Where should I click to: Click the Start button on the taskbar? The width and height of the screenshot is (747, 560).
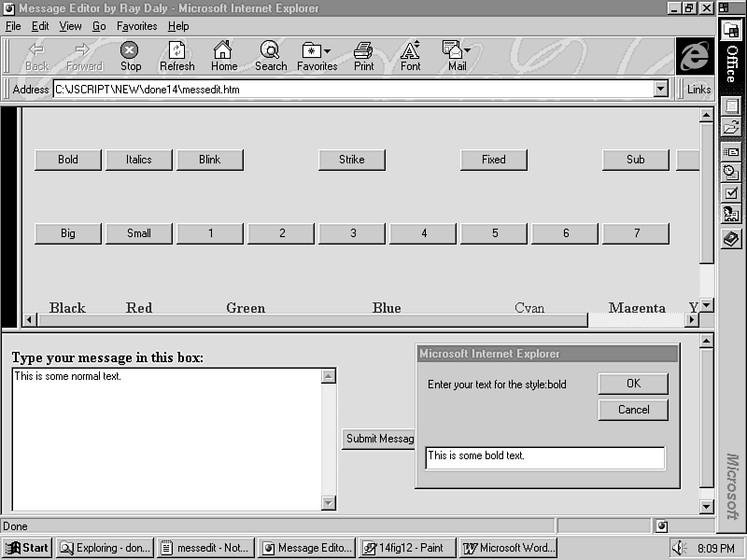click(27, 548)
